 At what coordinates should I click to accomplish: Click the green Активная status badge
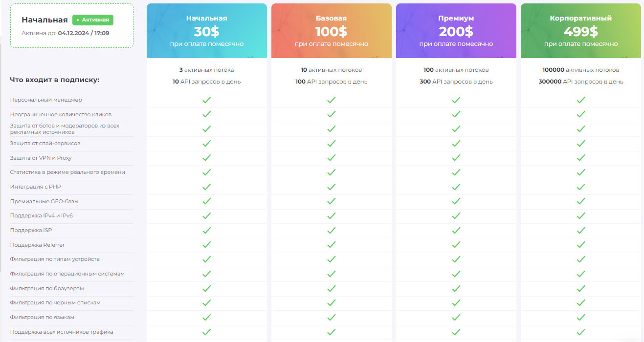click(93, 20)
